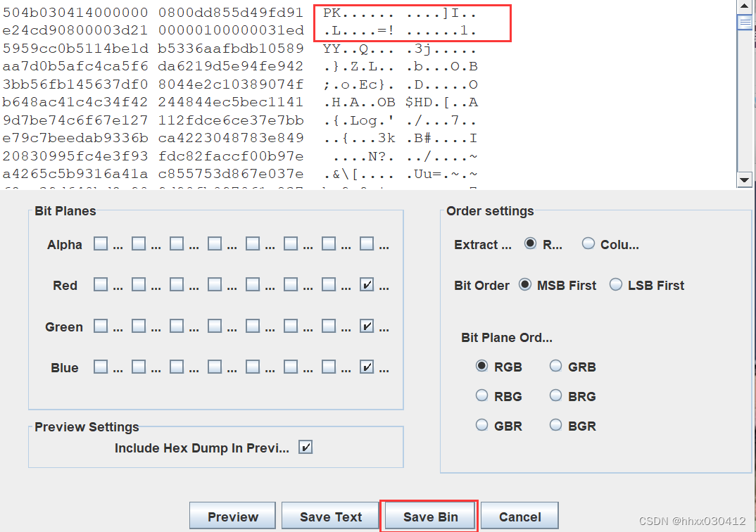Screen dimensions: 756x532
Task: Click the Preview button
Action: [x=232, y=517]
